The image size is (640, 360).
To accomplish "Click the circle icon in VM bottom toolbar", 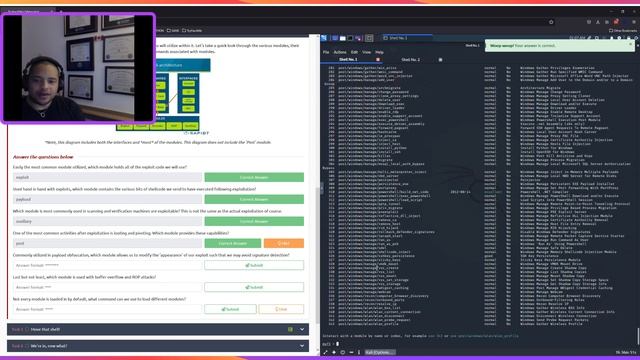I will [342, 352].
